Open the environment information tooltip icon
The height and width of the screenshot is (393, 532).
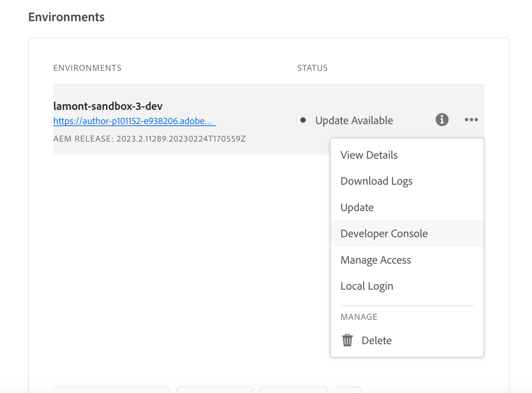[442, 120]
